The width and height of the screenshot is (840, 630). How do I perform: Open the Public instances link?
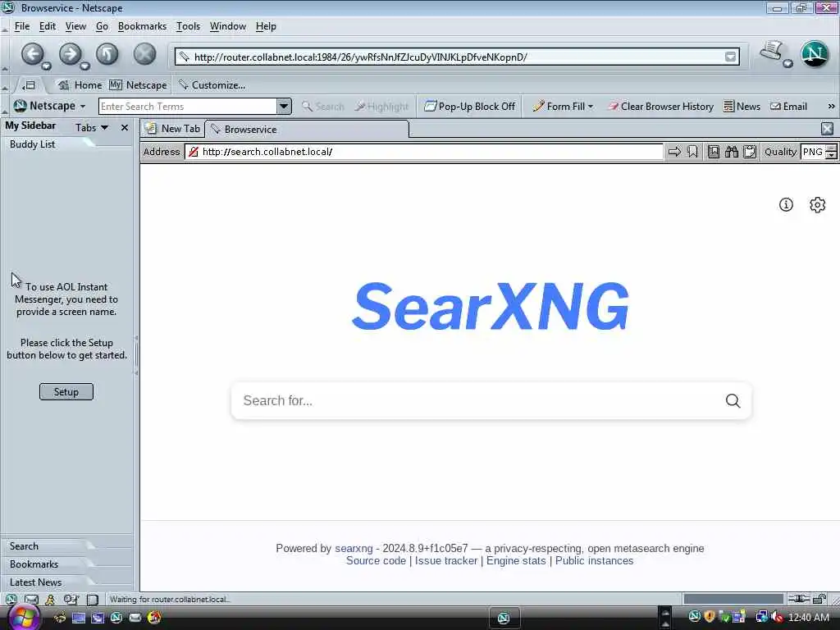[x=594, y=561]
